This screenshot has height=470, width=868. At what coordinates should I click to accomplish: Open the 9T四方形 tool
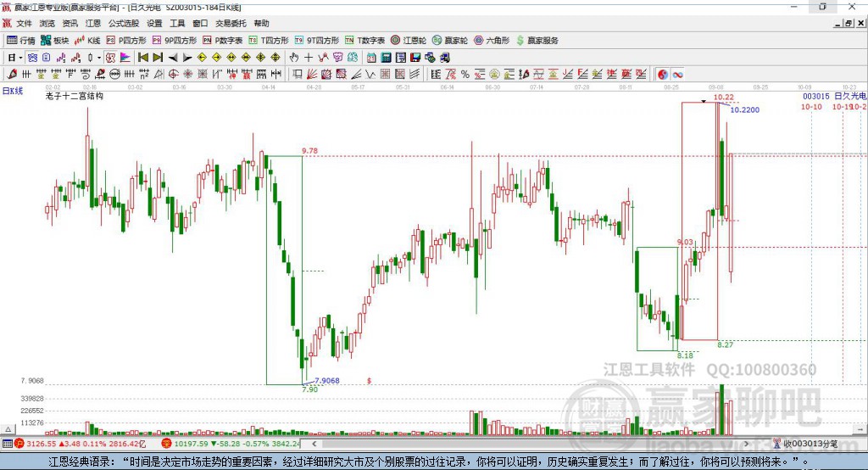point(317,41)
